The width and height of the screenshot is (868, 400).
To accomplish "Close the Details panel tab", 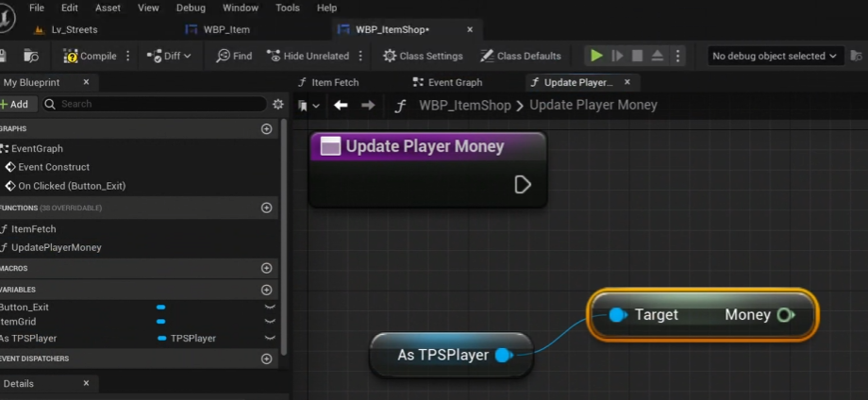I will (x=86, y=383).
